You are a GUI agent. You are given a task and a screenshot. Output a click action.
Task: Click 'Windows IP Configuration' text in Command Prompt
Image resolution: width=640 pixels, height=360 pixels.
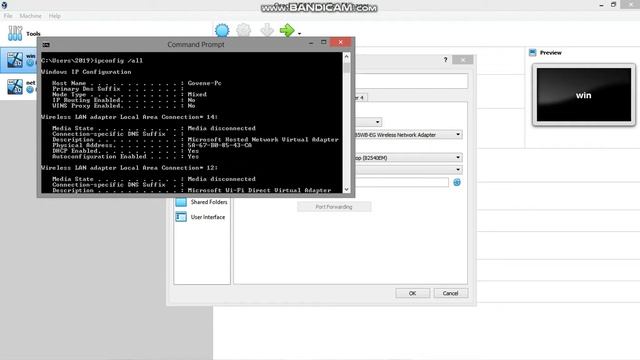(86, 72)
